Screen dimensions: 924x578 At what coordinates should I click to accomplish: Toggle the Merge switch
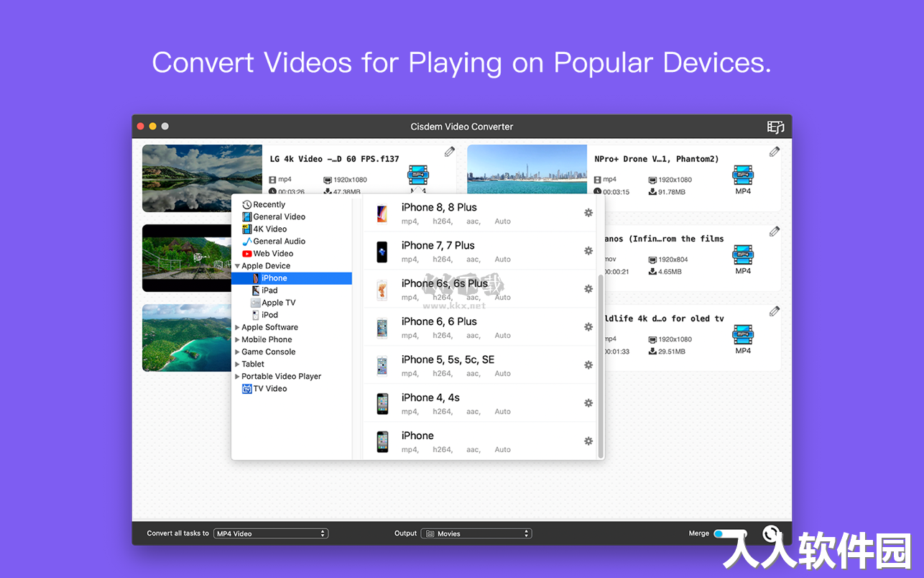[x=729, y=533]
